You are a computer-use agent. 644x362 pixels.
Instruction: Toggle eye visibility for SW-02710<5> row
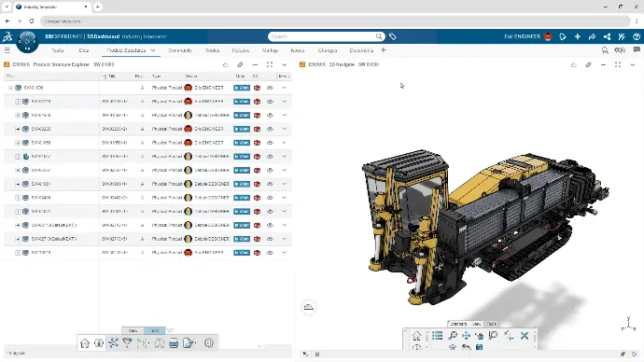[x=270, y=239]
